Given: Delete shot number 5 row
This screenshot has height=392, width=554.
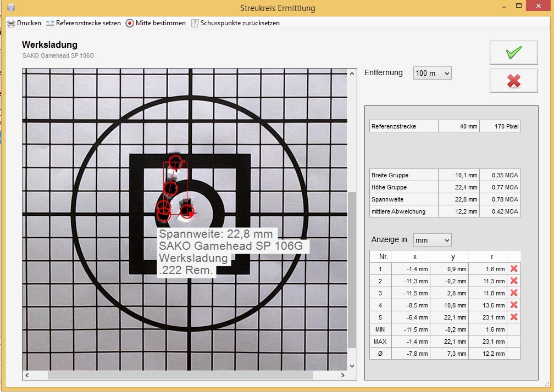Looking at the screenshot, I should click(x=514, y=317).
